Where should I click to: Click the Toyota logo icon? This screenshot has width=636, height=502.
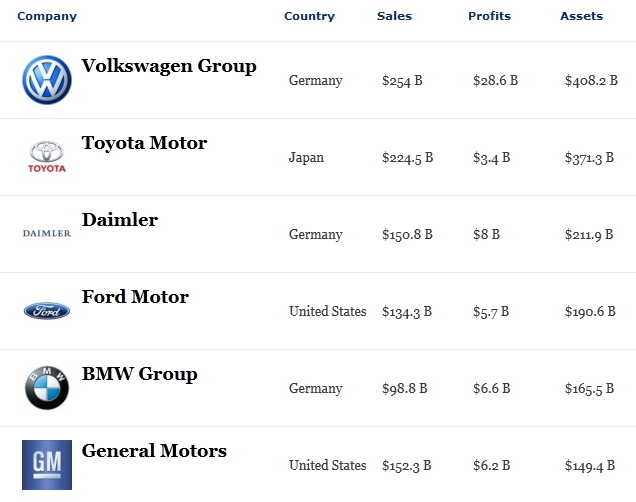[47, 157]
